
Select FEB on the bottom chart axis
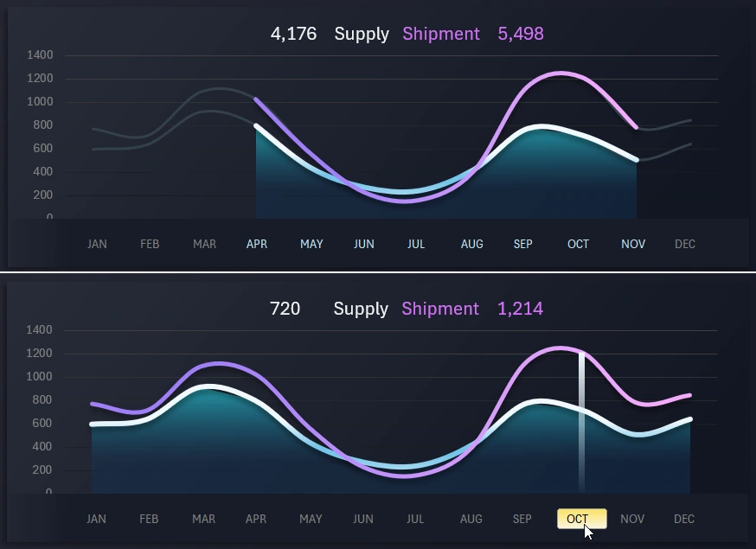point(149,518)
